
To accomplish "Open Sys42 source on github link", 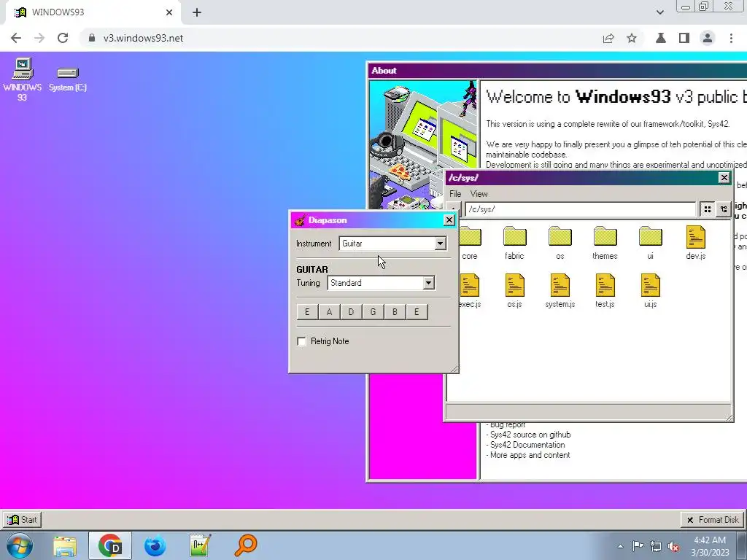I will (530, 435).
